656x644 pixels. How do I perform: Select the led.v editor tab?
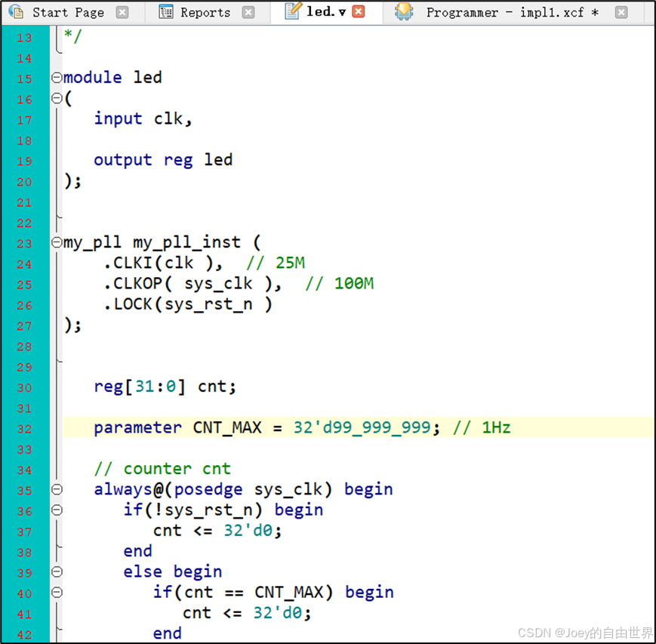(x=326, y=12)
